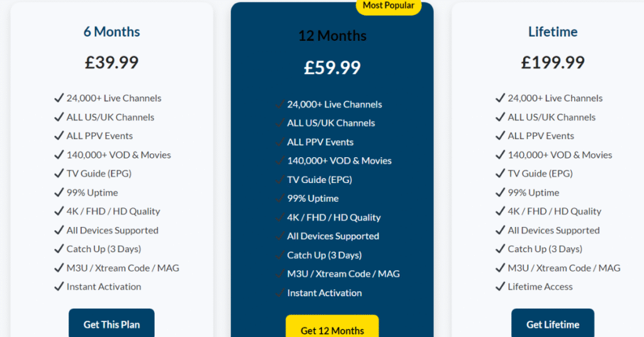Image resolution: width=644 pixels, height=337 pixels.
Task: Choose the Get Lifetime button
Action: 552,324
